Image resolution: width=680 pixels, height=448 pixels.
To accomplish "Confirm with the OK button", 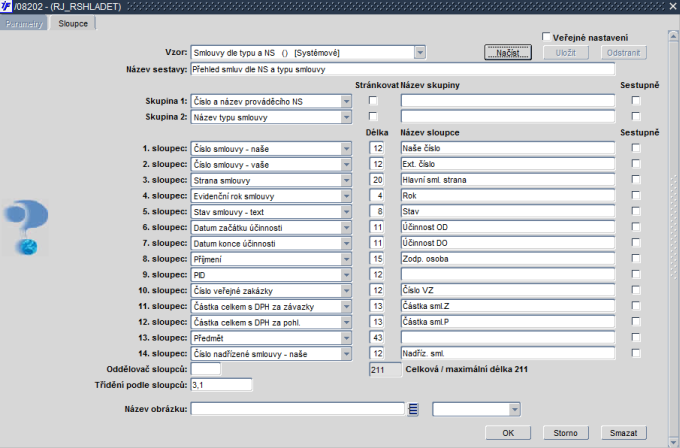I will pyautogui.click(x=508, y=433).
